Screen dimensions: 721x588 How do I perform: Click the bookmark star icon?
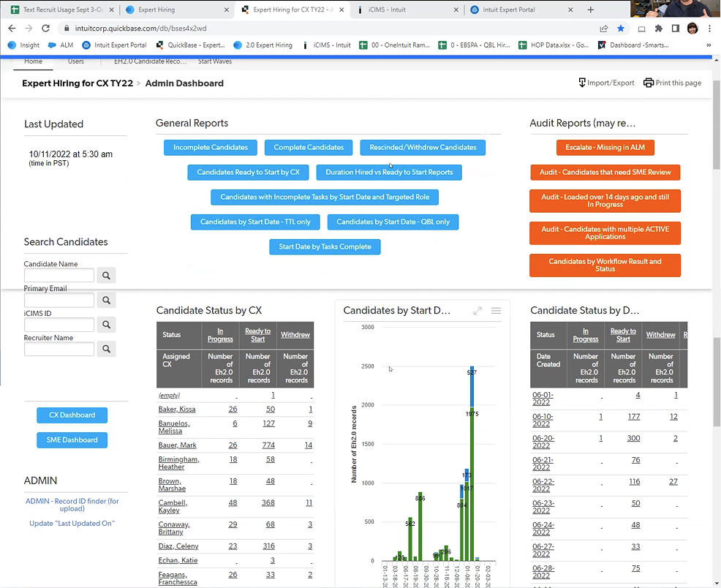click(x=621, y=29)
